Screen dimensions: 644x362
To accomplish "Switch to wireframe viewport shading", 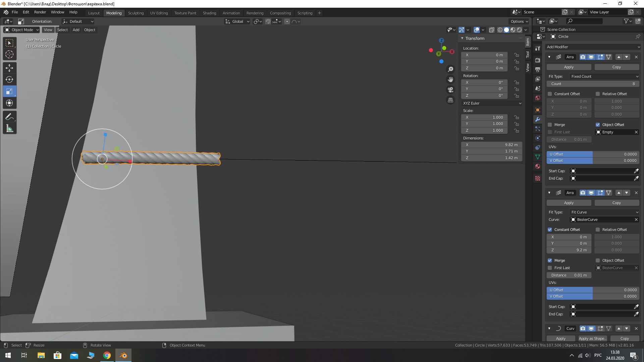I will 500,30.
